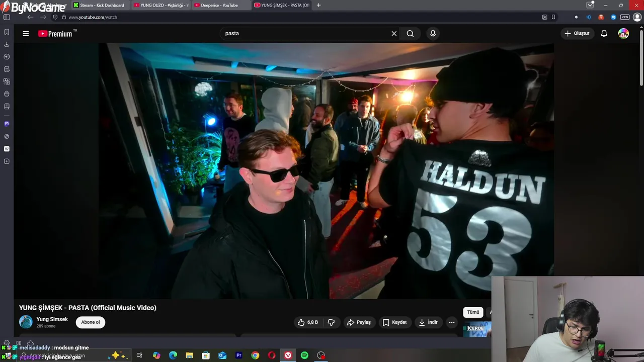This screenshot has height=362, width=644.
Task: Open the YouTube hamburger guide menu
Action: click(x=26, y=34)
